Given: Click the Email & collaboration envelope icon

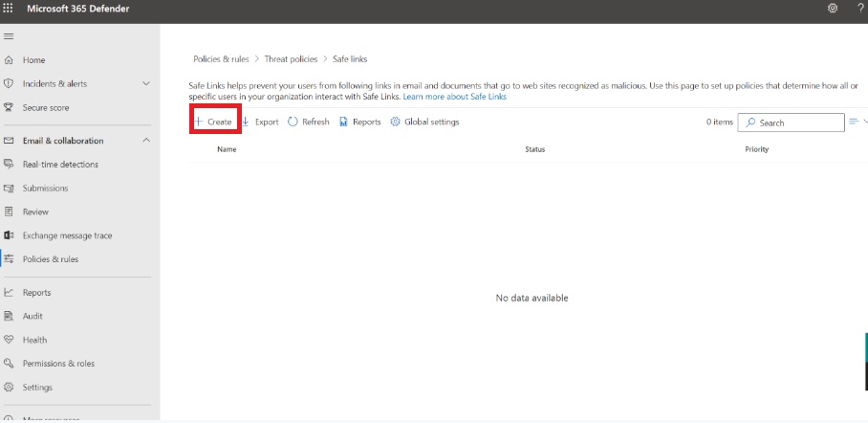Looking at the screenshot, I should pyautogui.click(x=9, y=141).
